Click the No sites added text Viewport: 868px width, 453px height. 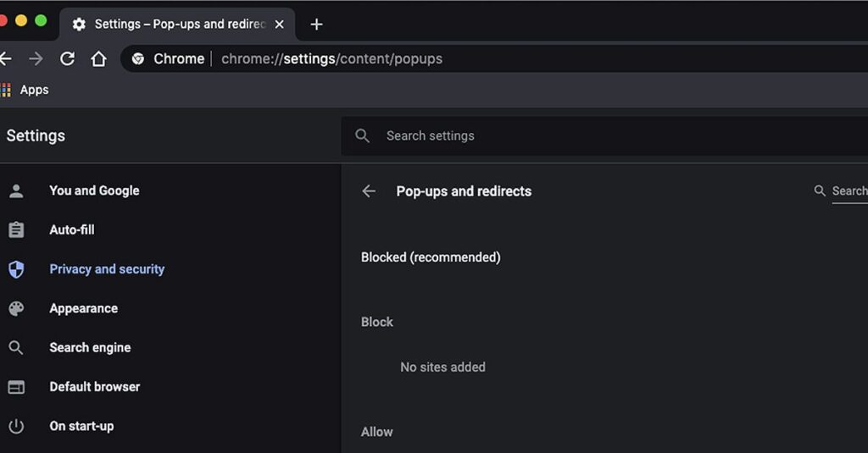442,367
